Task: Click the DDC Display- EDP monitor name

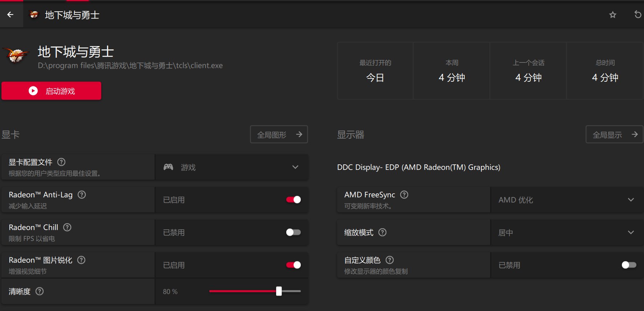Action: pyautogui.click(x=419, y=167)
